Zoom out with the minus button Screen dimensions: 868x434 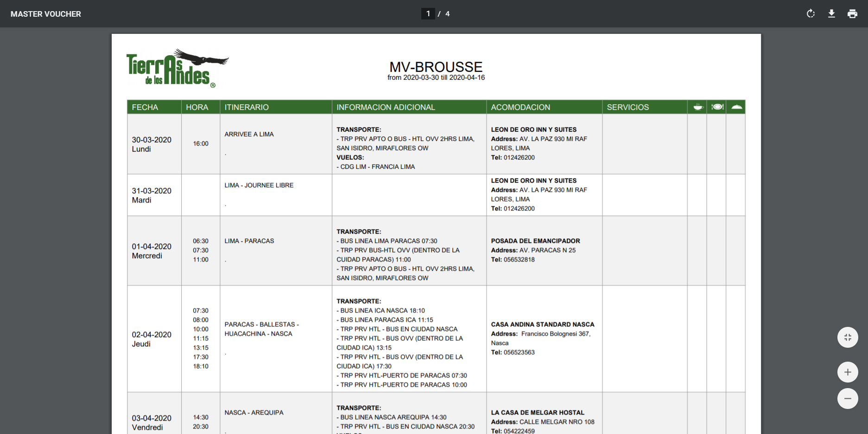[848, 399]
